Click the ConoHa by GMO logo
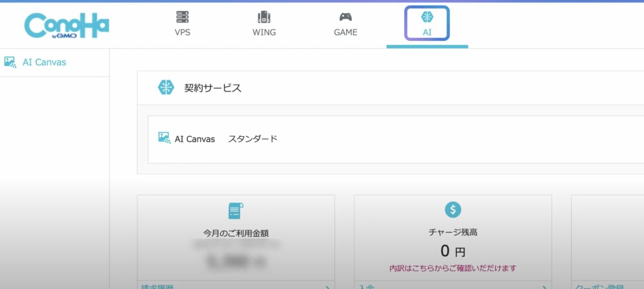The image size is (644, 289). pos(68,25)
